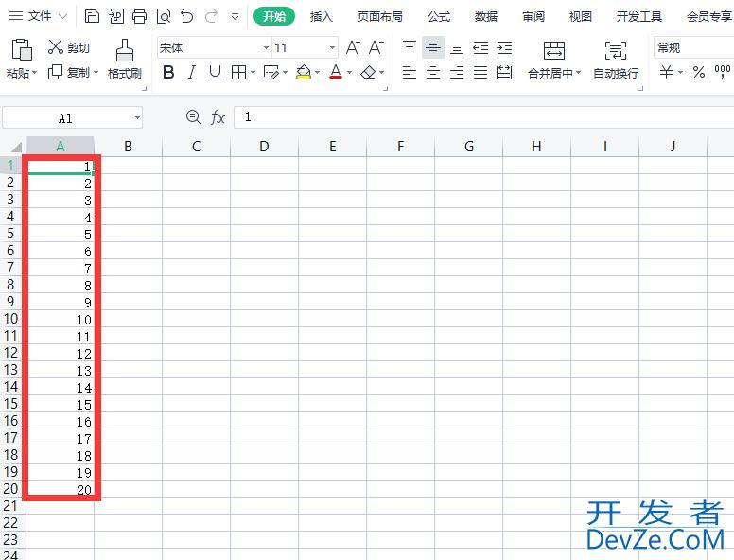Click the thousands separator icon
The image size is (734, 560).
point(723,72)
